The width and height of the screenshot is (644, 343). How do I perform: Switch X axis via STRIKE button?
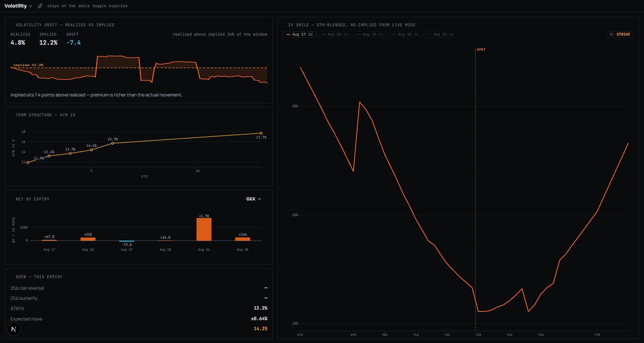tap(620, 35)
